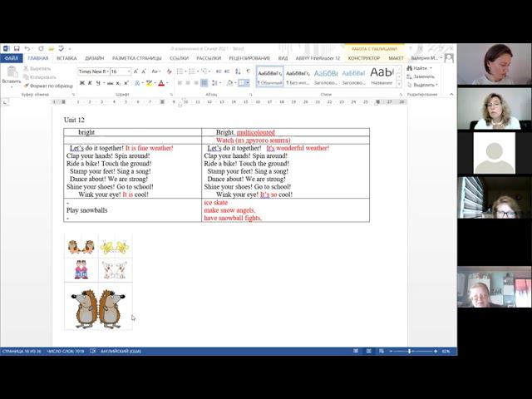This screenshot has height=399, width=532.
Task: Click the user account avatar icon
Action: coord(449,58)
